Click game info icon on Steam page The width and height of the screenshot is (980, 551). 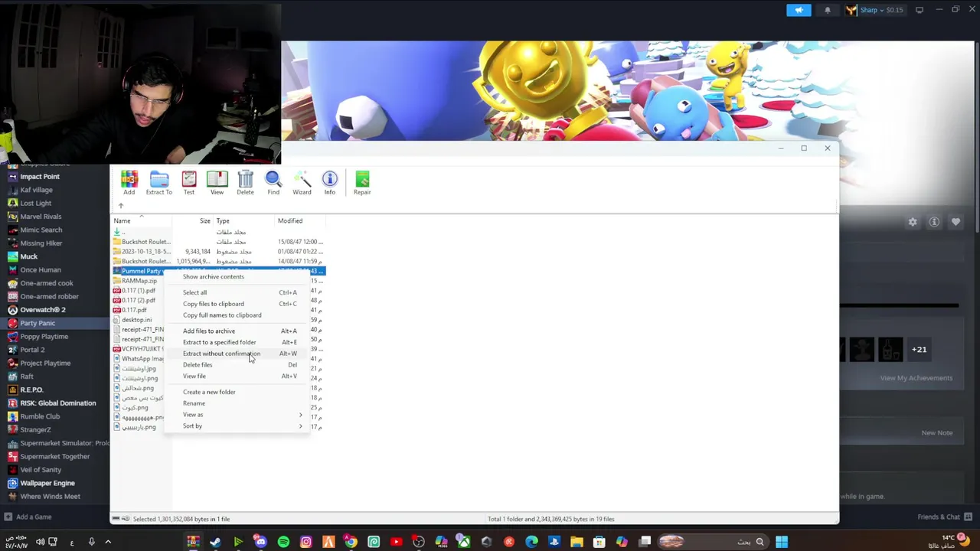[934, 222]
